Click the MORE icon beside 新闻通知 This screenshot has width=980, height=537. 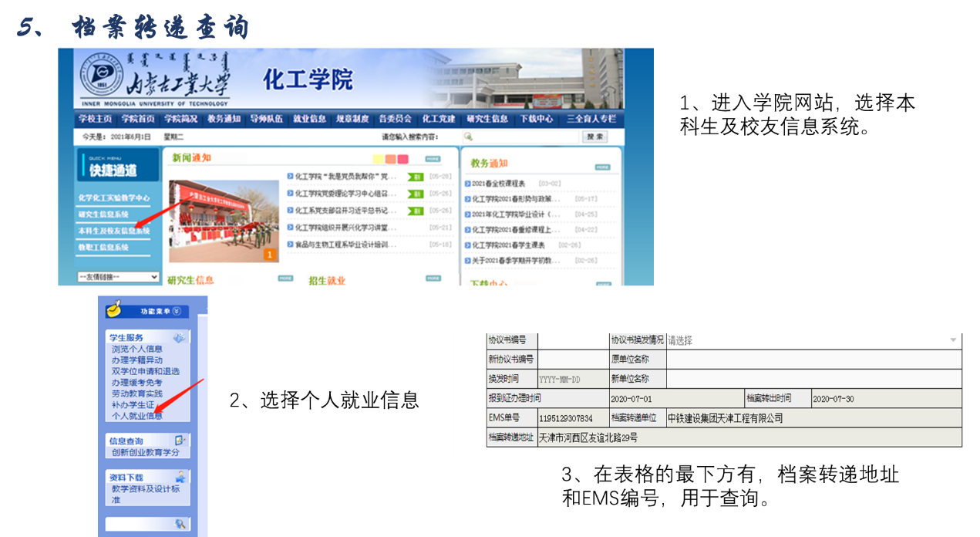pos(433,159)
